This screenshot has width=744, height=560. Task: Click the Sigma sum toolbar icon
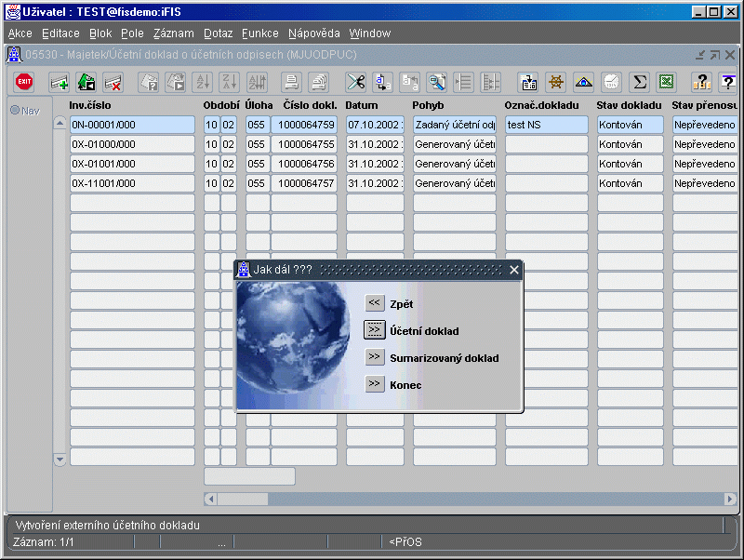click(640, 82)
